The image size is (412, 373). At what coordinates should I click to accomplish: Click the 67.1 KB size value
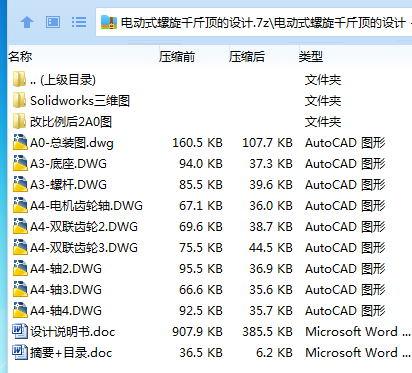pyautogui.click(x=201, y=206)
